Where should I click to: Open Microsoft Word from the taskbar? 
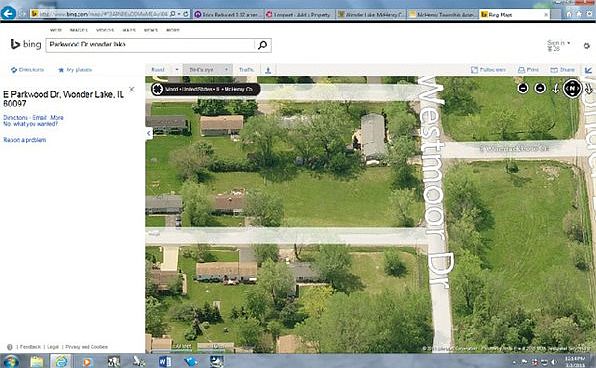click(165, 362)
